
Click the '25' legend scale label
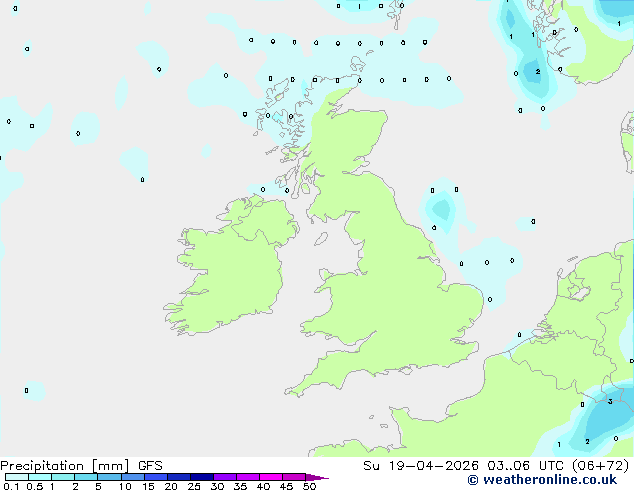194,486
